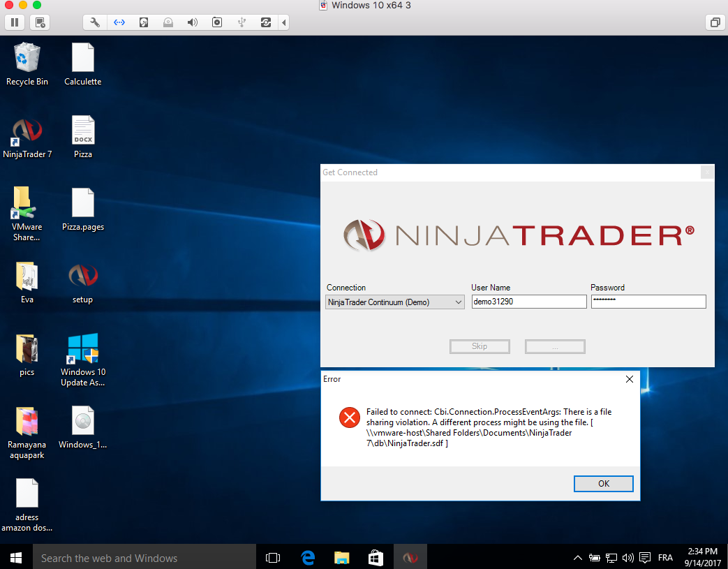
Task: Close the Error dialog with the X
Action: click(x=630, y=379)
